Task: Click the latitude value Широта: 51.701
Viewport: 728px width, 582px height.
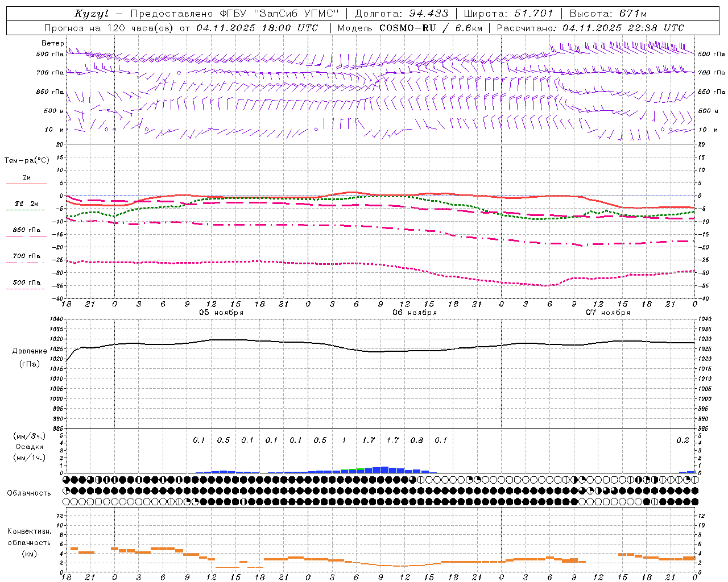Action: pos(508,14)
